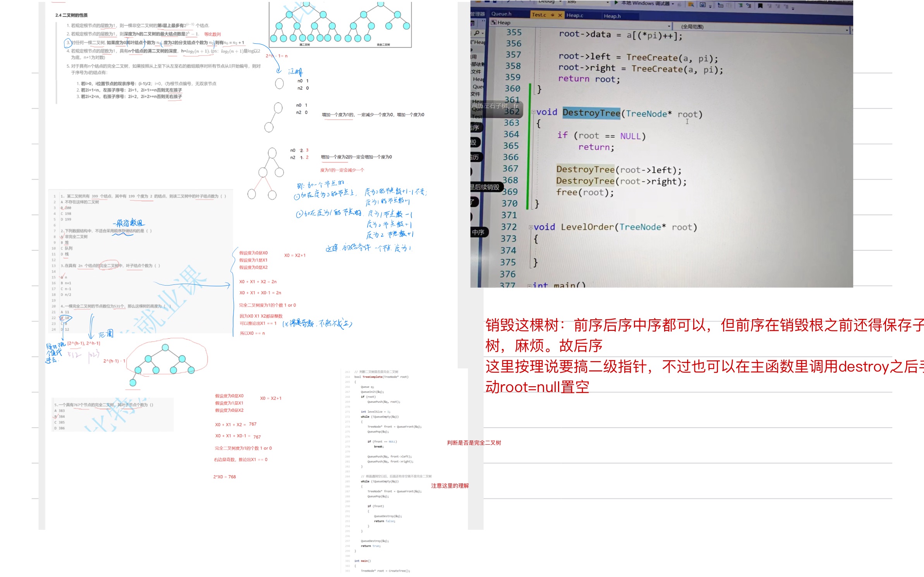Screen dimensions: 924x577
Task: Click the Heap project scope icon
Action: pos(494,22)
